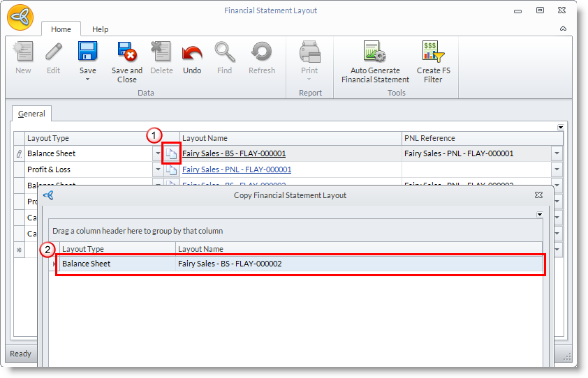Viewport: 588px width, 378px height.
Task: Expand PNL Reference dropdown in Profit & Loss row
Action: pyautogui.click(x=557, y=169)
